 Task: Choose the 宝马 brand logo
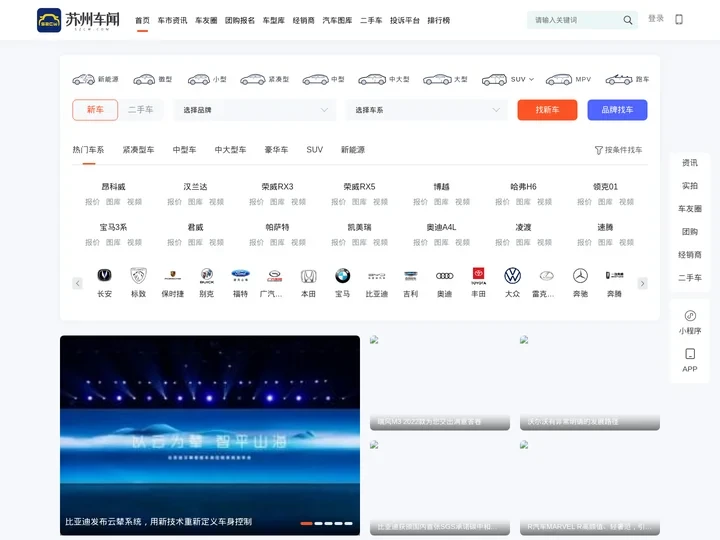pos(342,275)
